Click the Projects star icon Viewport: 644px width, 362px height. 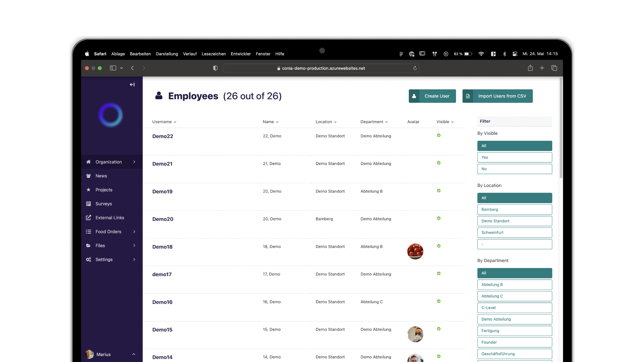point(89,190)
